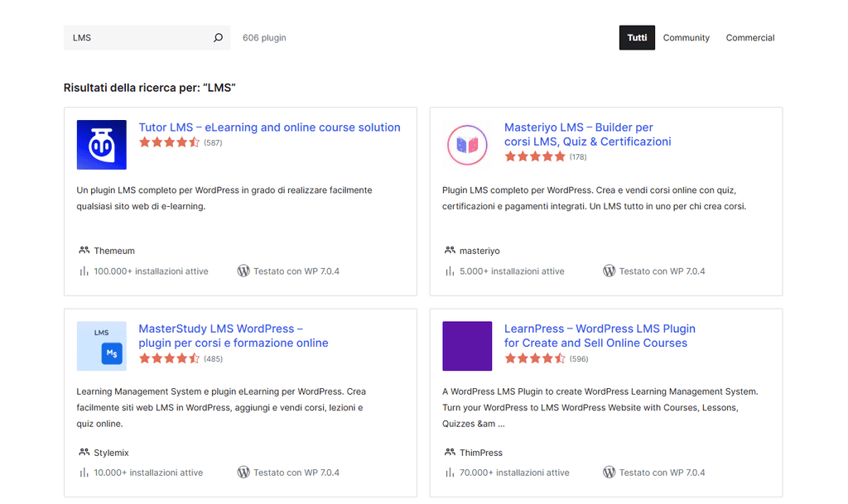This screenshot has height=504, width=848.
Task: Click 'Testato con WP 7.0.4' in LearnPress card
Action: click(662, 473)
